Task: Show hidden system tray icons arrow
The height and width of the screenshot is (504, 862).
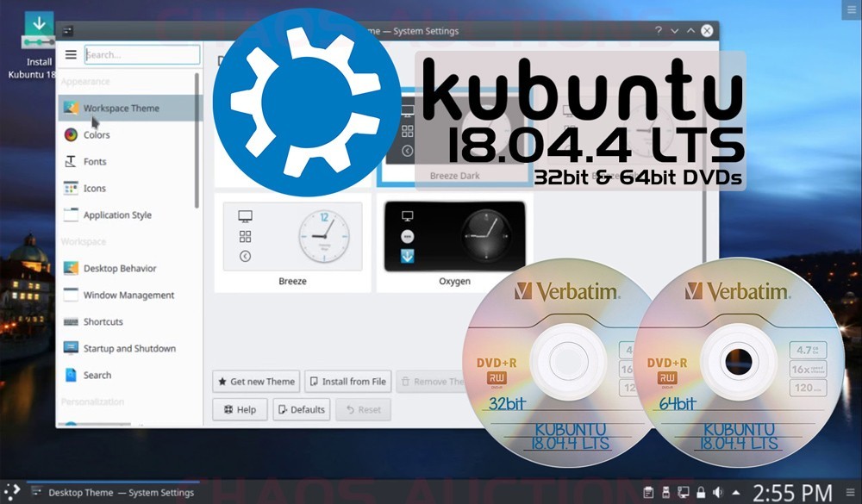Action: point(735,492)
